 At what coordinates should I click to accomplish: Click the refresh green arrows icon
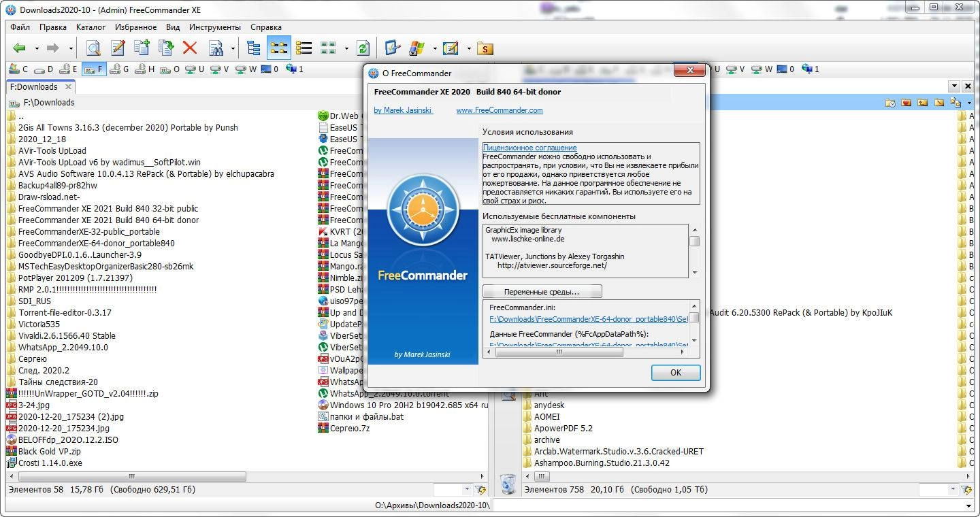(x=363, y=48)
